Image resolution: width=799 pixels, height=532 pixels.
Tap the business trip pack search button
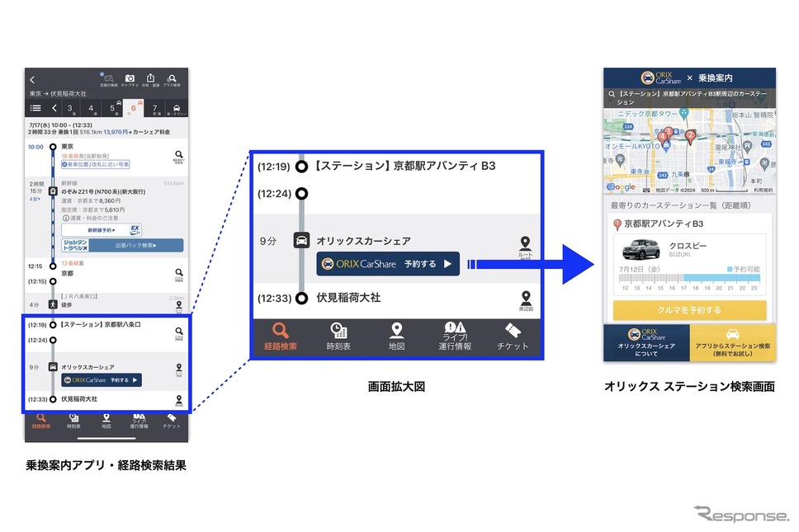(x=122, y=246)
